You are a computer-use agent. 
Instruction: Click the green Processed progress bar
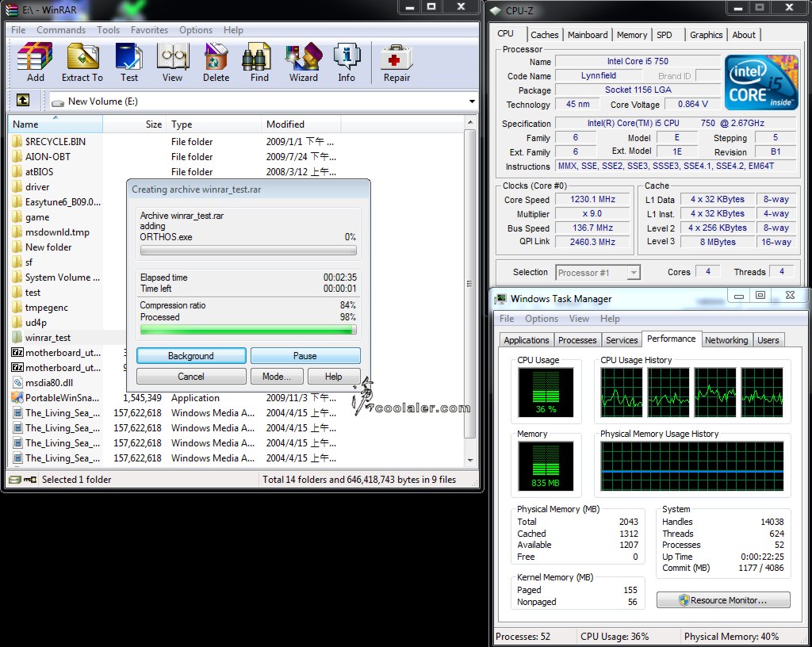pyautogui.click(x=248, y=330)
